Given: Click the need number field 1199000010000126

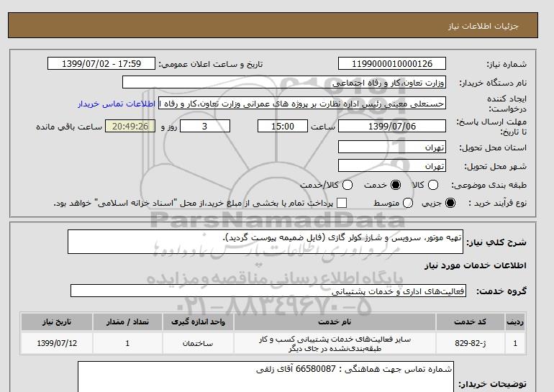Looking at the screenshot, I should point(392,63).
